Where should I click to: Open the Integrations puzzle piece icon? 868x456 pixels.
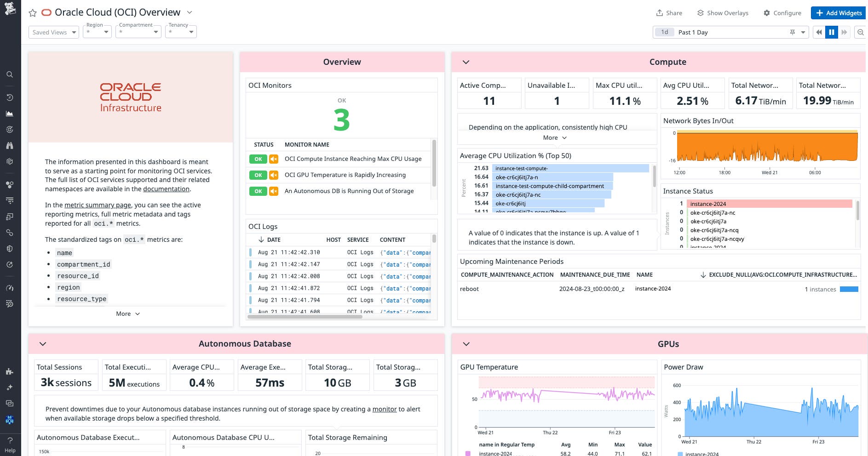[9, 371]
